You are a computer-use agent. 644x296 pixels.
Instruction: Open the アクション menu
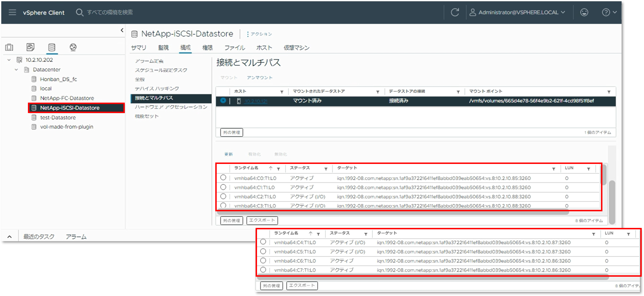click(x=260, y=34)
